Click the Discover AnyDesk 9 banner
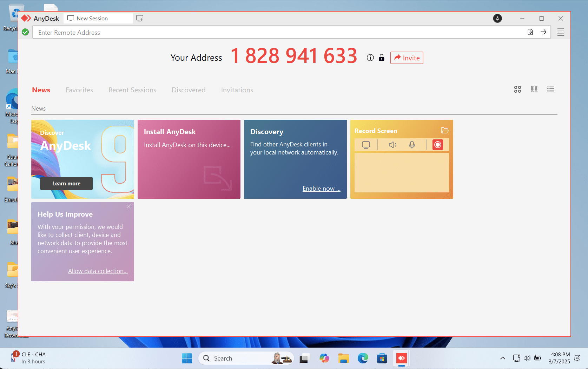 tap(82, 159)
